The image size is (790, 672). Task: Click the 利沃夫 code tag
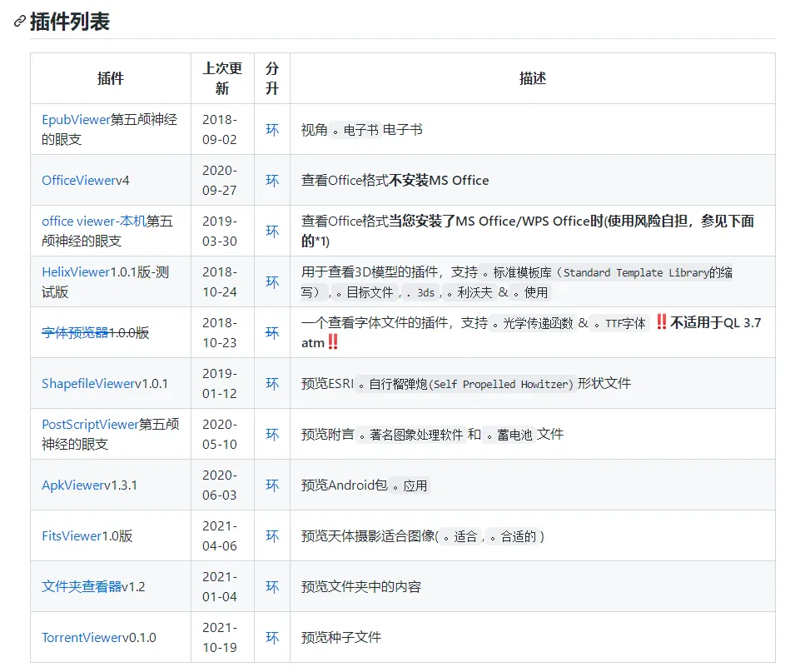[469, 293]
